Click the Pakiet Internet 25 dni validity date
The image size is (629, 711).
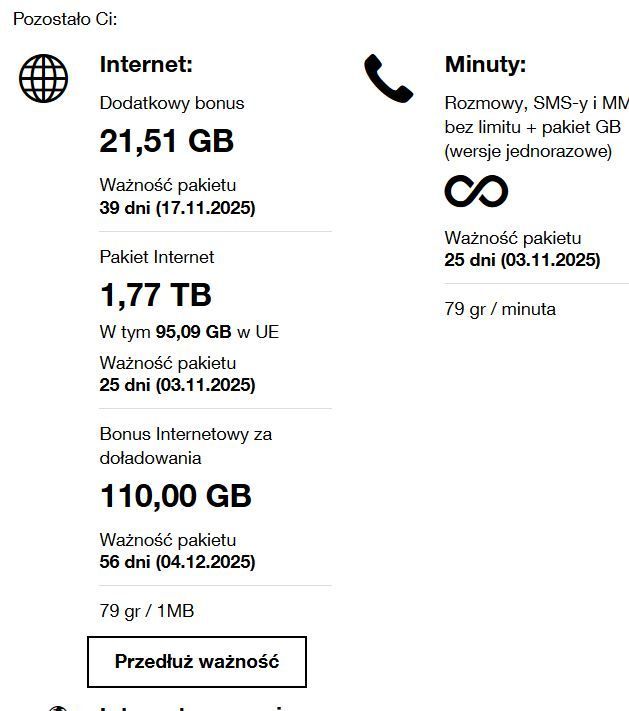click(x=178, y=385)
